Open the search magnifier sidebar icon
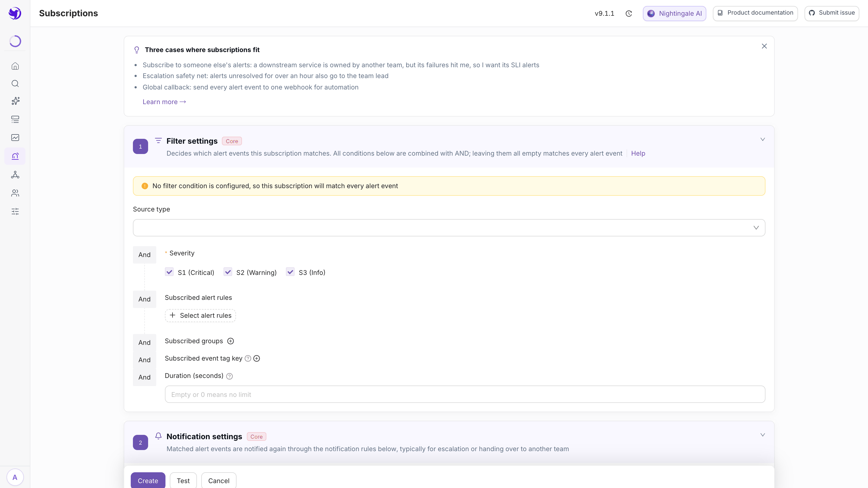Screen dimensions: 868x488 pos(15,84)
